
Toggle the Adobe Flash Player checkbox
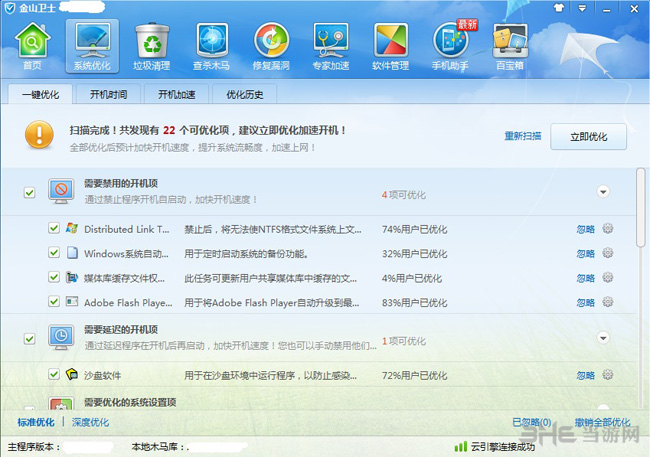tap(54, 301)
